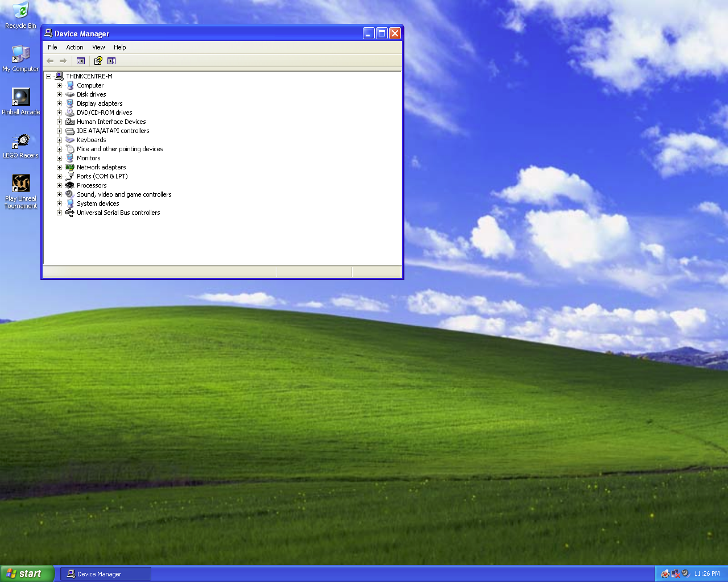Screen dimensions: 728x582
Task: Click the Device Manager title bar icon
Action: pyautogui.click(x=48, y=34)
